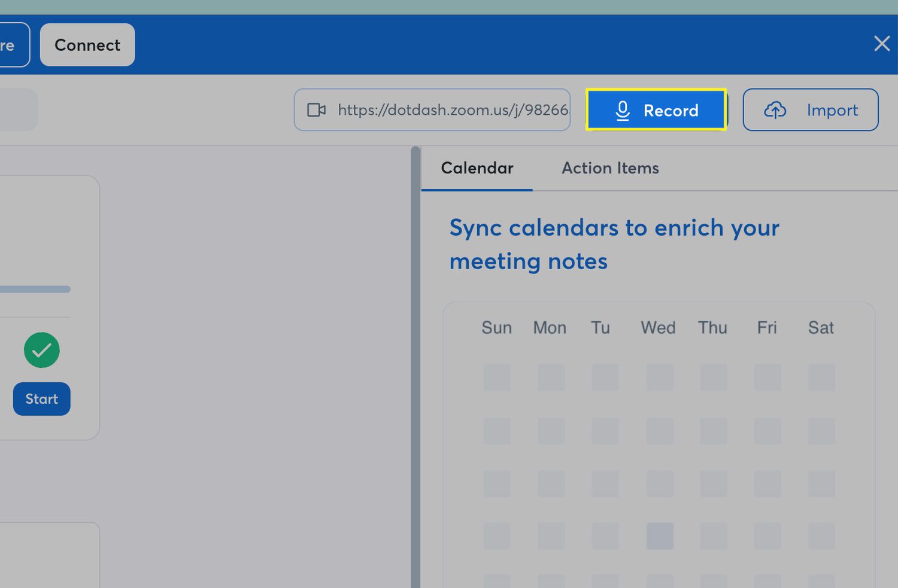Click the cloud upload icon on Import
Image resolution: width=898 pixels, height=588 pixels.
point(775,110)
